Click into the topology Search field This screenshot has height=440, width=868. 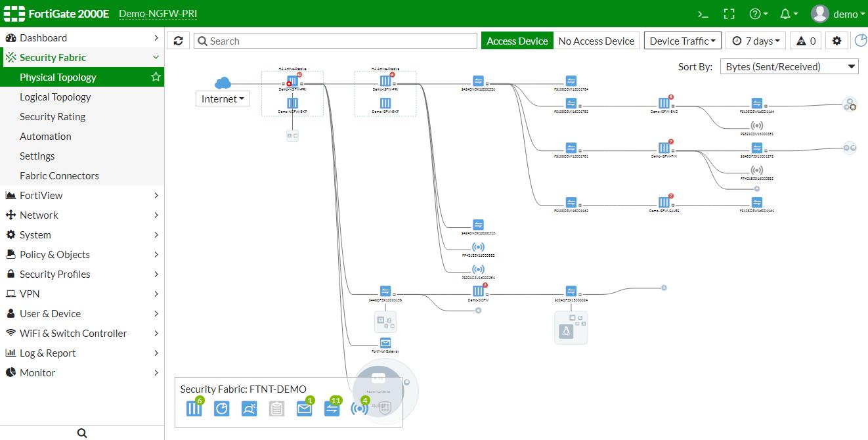coord(335,41)
